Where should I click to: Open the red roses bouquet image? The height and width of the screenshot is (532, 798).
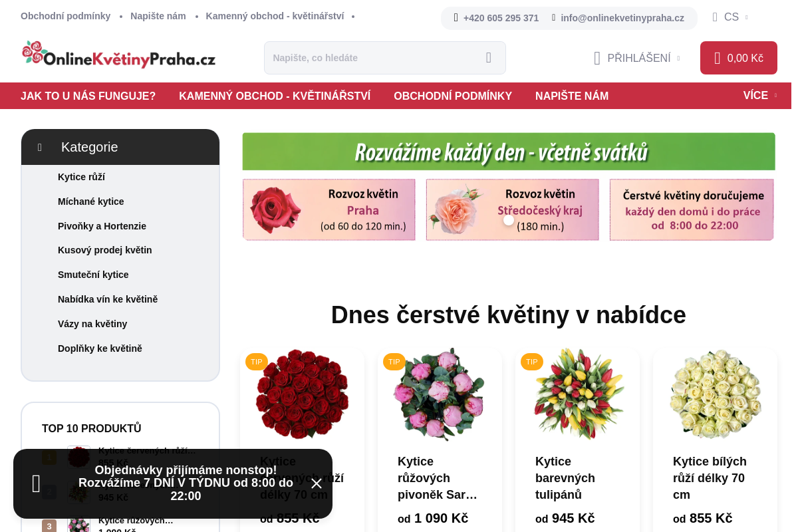pyautogui.click(x=302, y=394)
